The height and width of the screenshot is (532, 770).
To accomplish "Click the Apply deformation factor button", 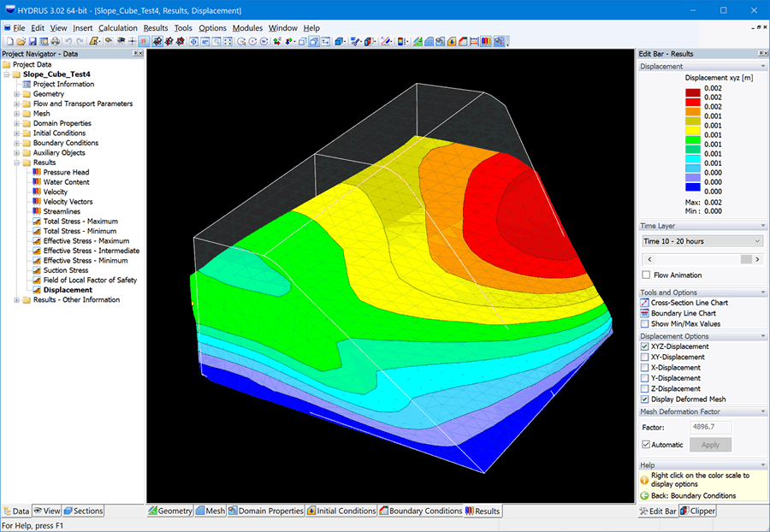I will (x=710, y=445).
